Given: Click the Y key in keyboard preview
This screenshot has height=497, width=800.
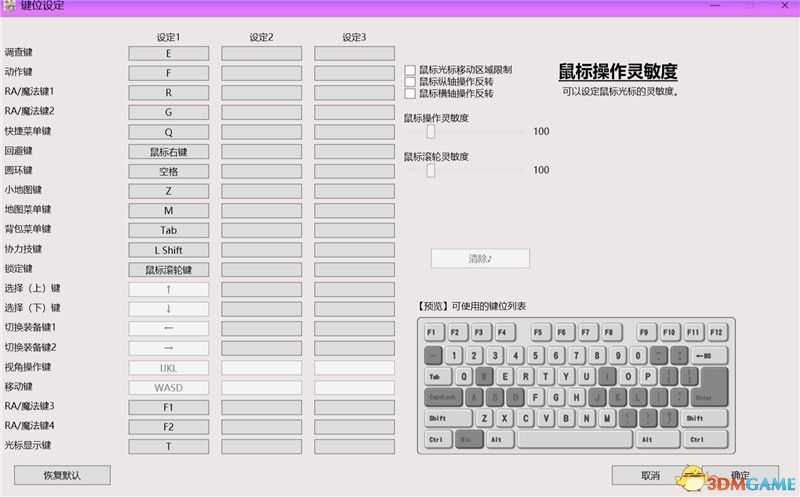Looking at the screenshot, I should coord(566,377).
